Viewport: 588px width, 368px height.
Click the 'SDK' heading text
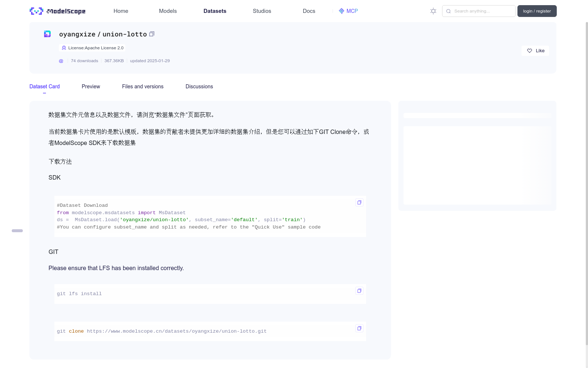[x=54, y=177]
